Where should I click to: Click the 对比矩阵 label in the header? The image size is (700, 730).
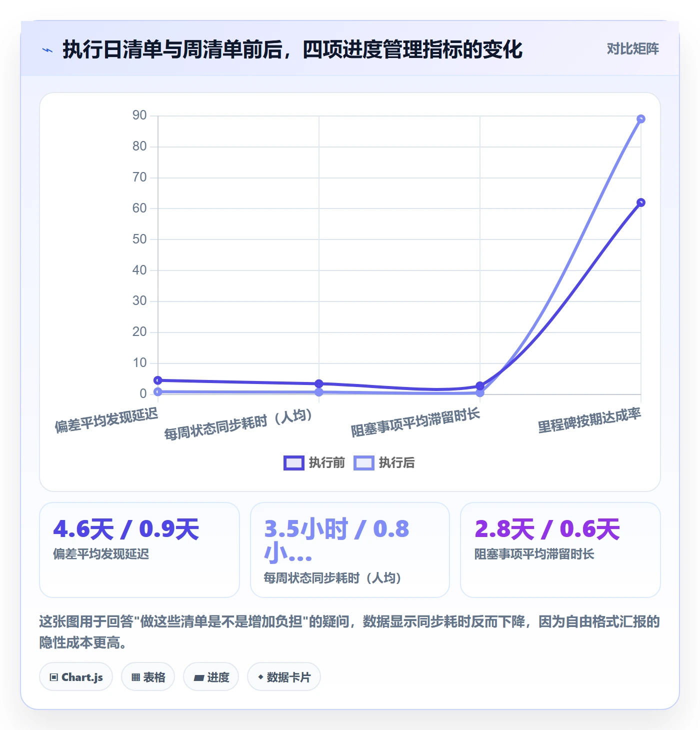click(632, 49)
